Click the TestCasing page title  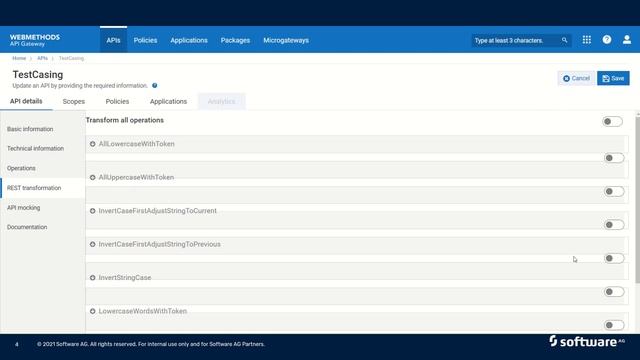(38, 75)
